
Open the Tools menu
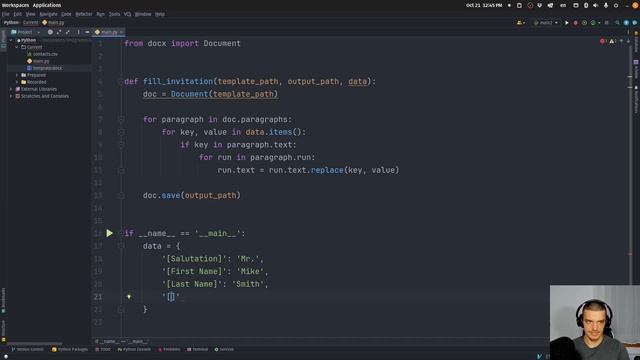tap(114, 14)
